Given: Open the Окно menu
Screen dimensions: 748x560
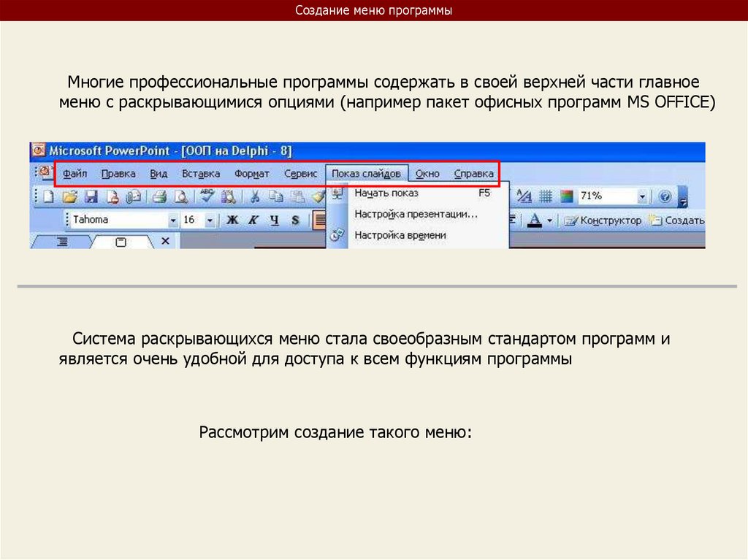Looking at the screenshot, I should pos(427,174).
